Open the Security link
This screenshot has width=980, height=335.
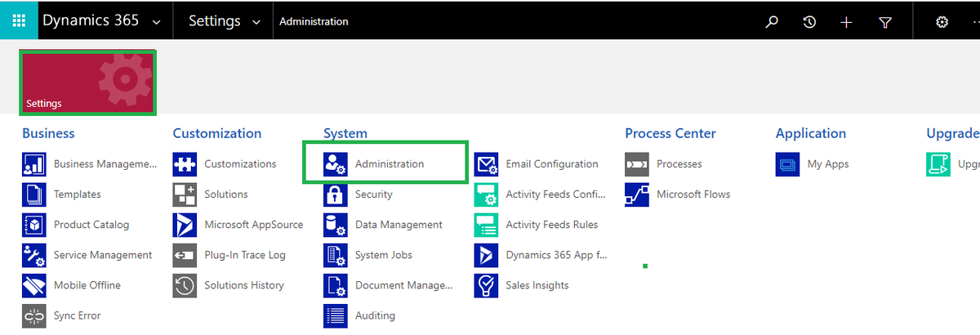click(374, 194)
